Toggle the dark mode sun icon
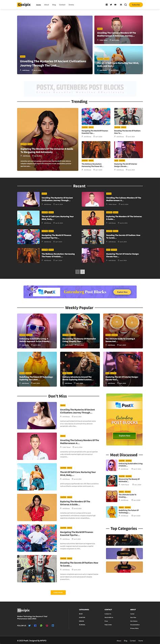160x644 pixels. click(x=121, y=5)
